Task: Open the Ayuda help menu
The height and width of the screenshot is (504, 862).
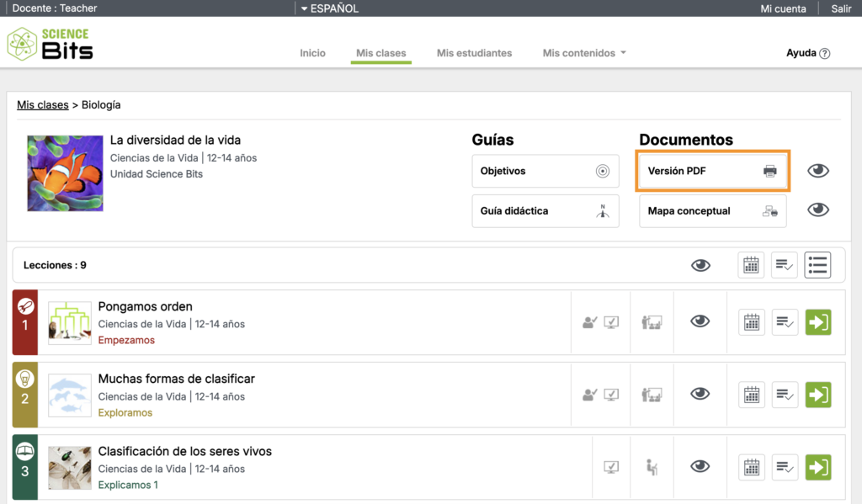Action: click(x=807, y=52)
